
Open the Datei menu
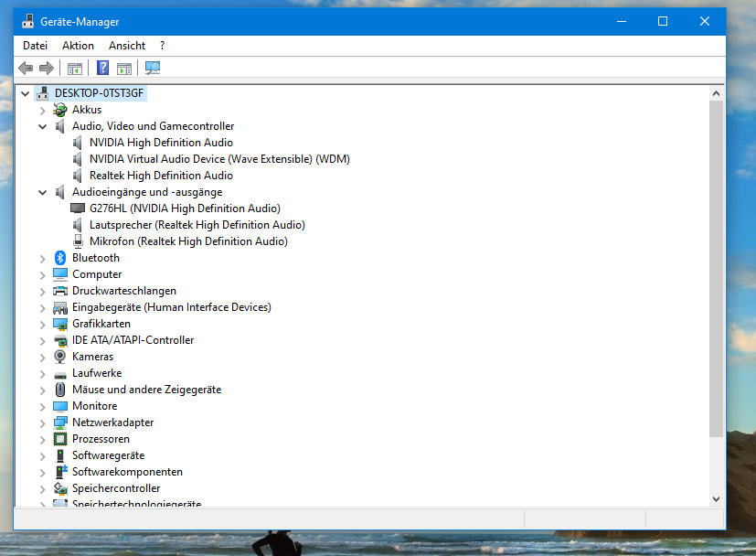(x=36, y=46)
